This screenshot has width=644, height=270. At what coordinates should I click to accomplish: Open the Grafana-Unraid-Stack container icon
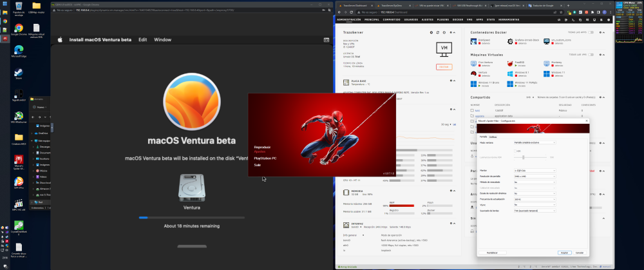pos(510,41)
